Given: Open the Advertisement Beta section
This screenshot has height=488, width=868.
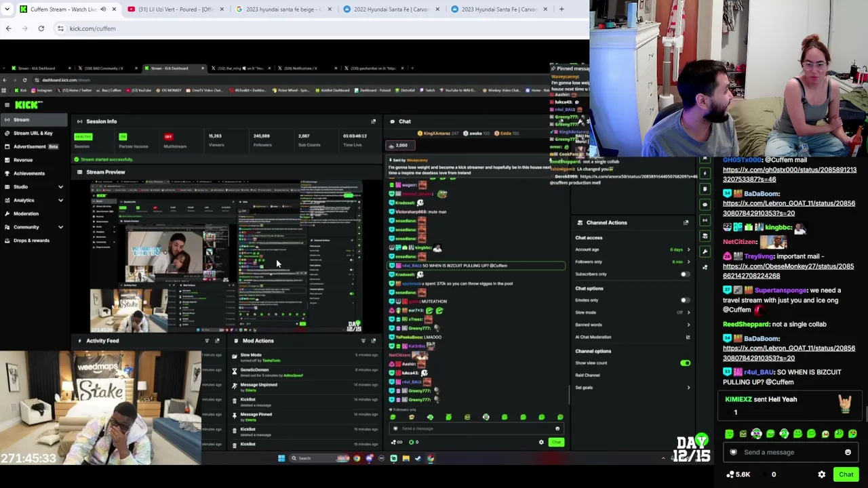Looking at the screenshot, I should [x=34, y=146].
